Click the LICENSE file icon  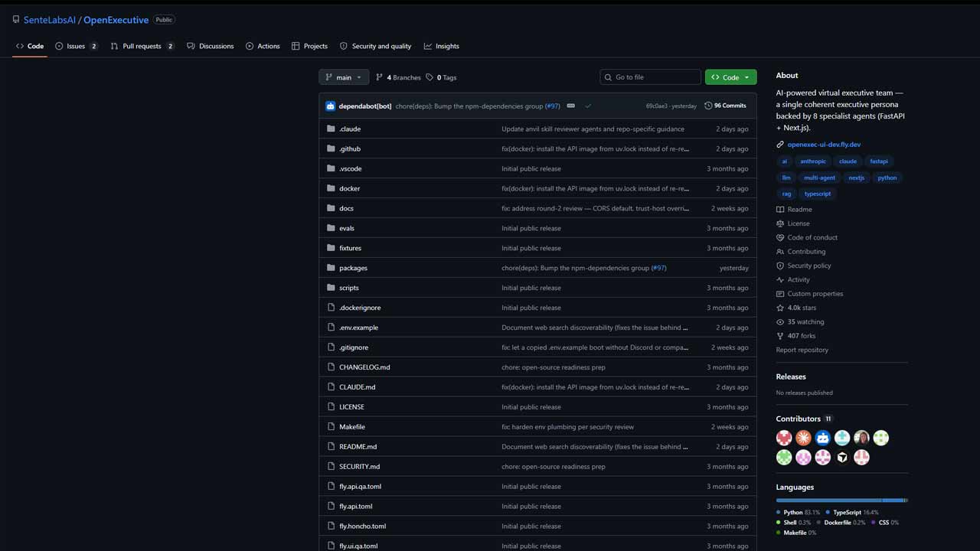331,407
